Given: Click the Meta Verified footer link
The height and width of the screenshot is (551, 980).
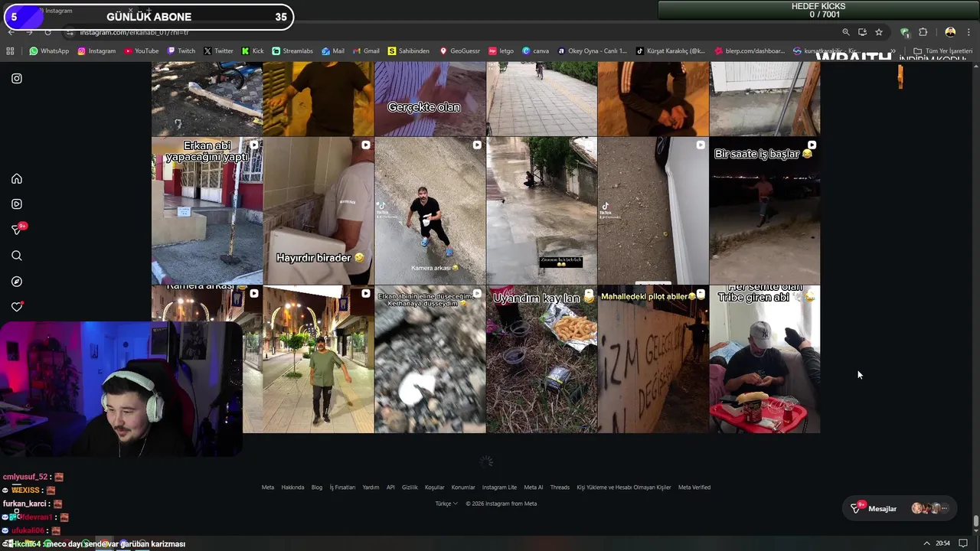Looking at the screenshot, I should [694, 487].
